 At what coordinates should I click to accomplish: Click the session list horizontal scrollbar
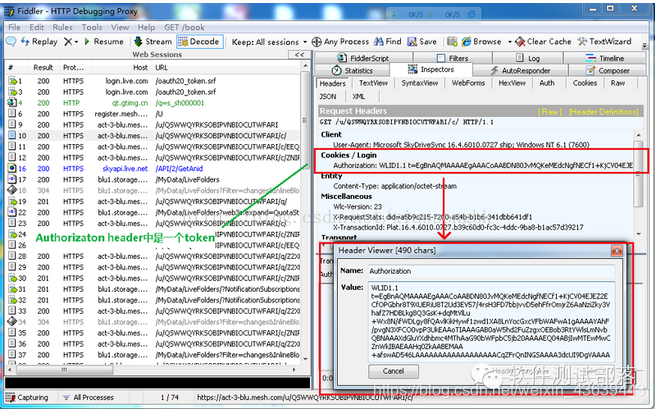(x=153, y=370)
